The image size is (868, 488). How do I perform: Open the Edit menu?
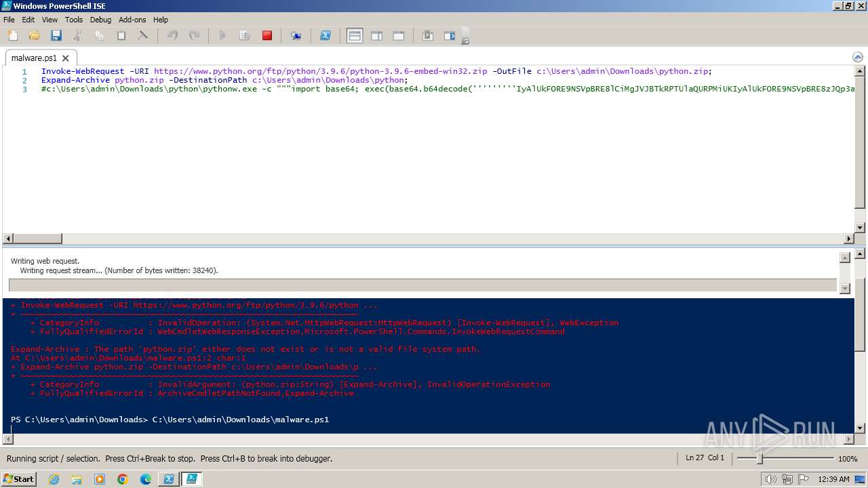[x=28, y=20]
